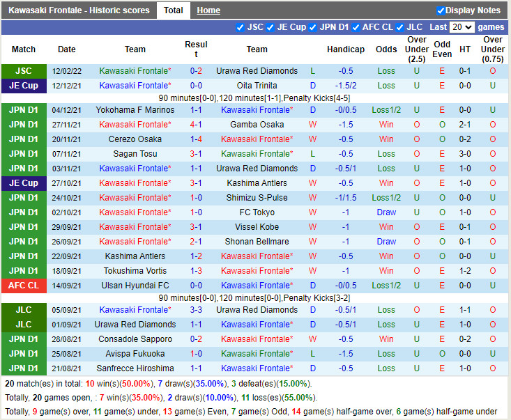This screenshot has height=420, width=511.
Task: Open Ulsan Hyundai FC team link
Action: (x=135, y=286)
